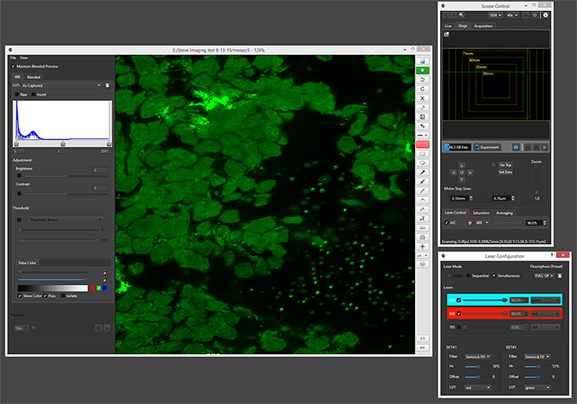Click the Experiment button

[x=487, y=147]
